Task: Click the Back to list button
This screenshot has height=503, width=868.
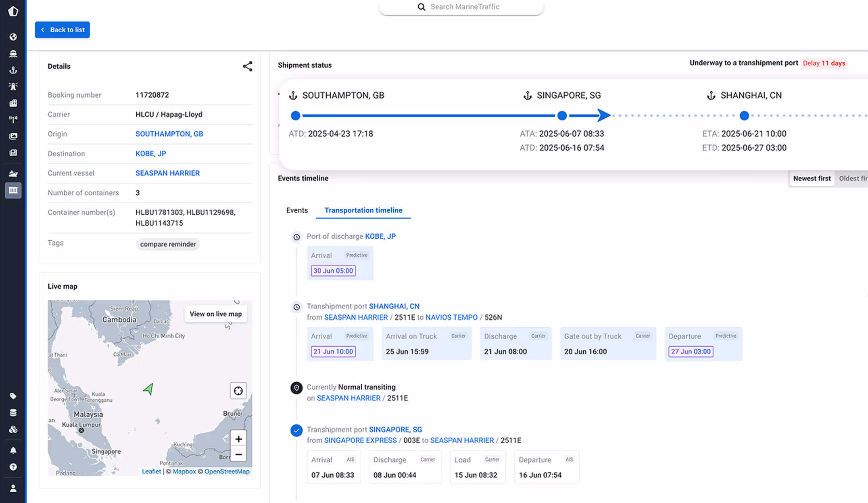Action: coord(62,29)
